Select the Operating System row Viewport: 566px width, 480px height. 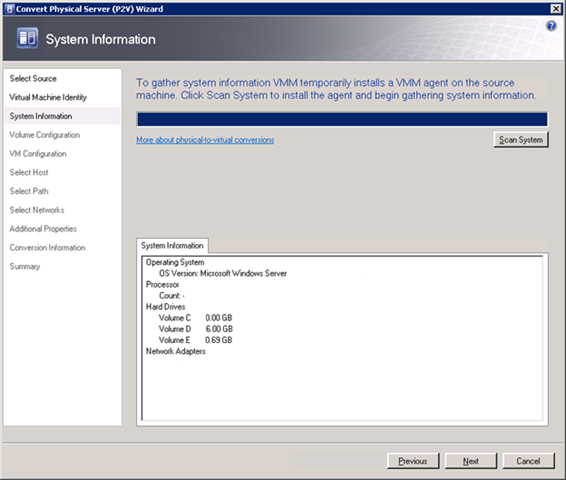(175, 262)
